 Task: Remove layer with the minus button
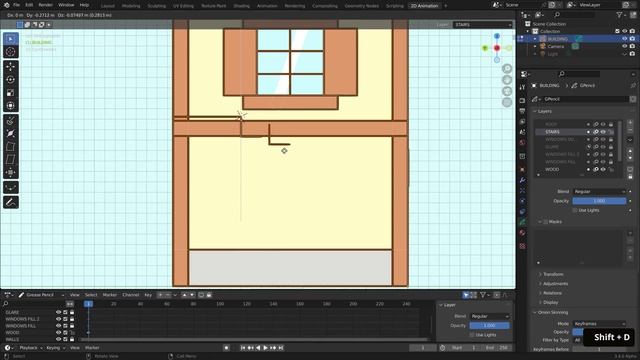[630, 130]
